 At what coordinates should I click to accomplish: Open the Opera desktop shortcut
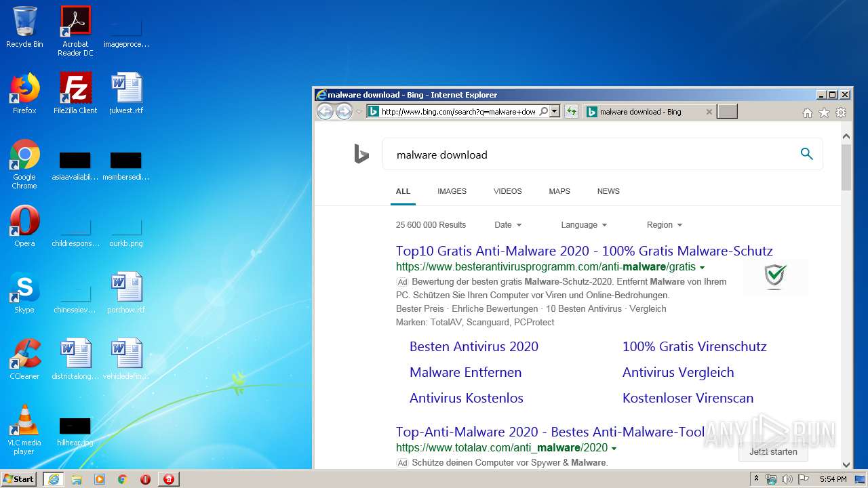click(x=24, y=226)
